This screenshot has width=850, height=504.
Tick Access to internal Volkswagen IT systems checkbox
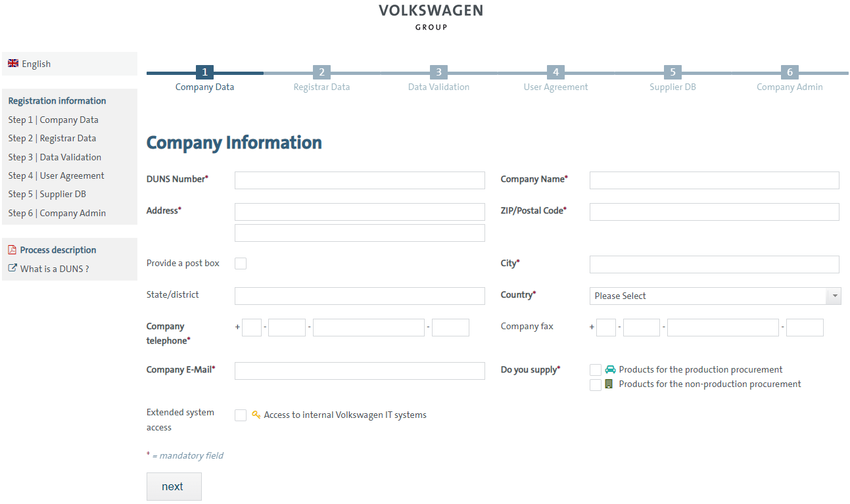tap(241, 415)
